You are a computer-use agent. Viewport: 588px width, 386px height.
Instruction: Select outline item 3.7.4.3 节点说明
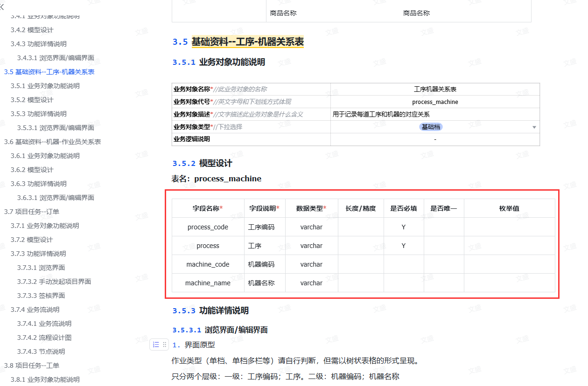click(x=41, y=352)
